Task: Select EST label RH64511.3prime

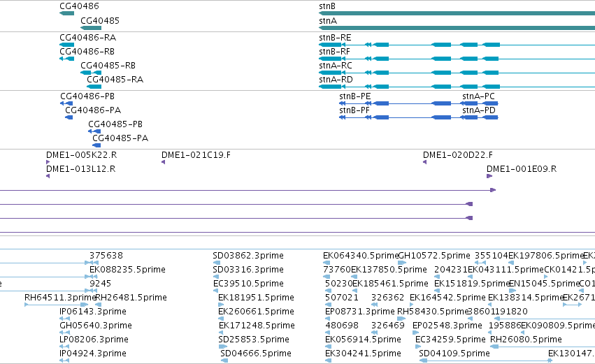Action: (59, 298)
